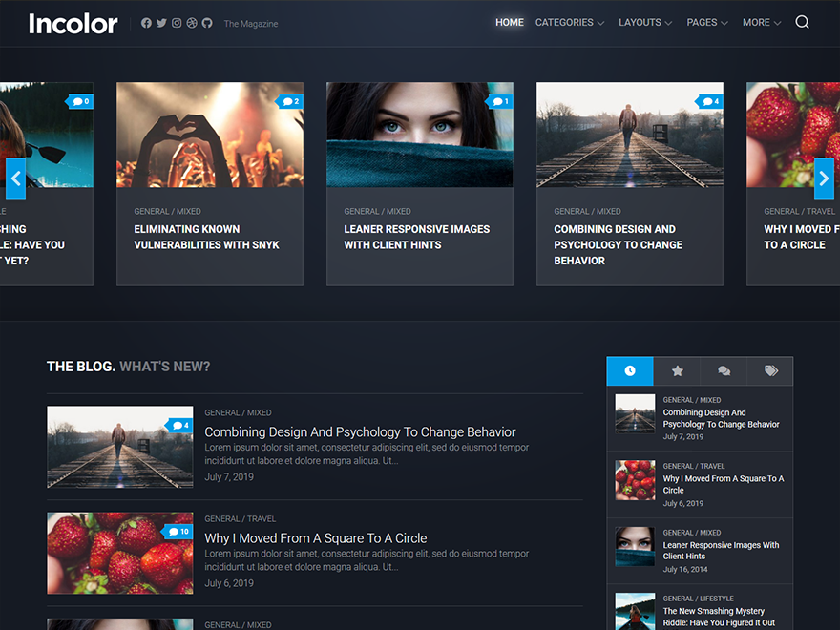Open the search magnifier icon

click(x=802, y=21)
